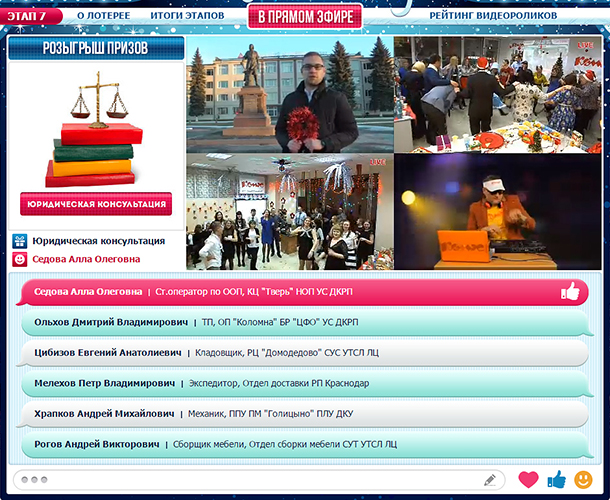Image resolution: width=610 pixels, height=500 pixels.
Task: Select video of man near monument
Action: tap(290, 94)
